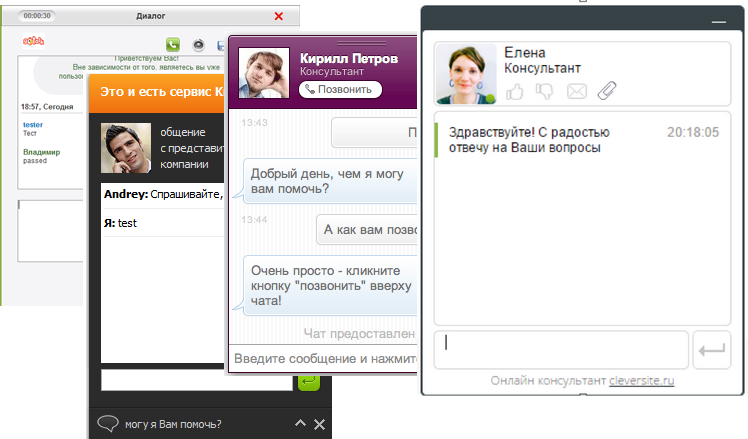Click the drag handle atop purple chat
748x439 pixels.
[361, 43]
